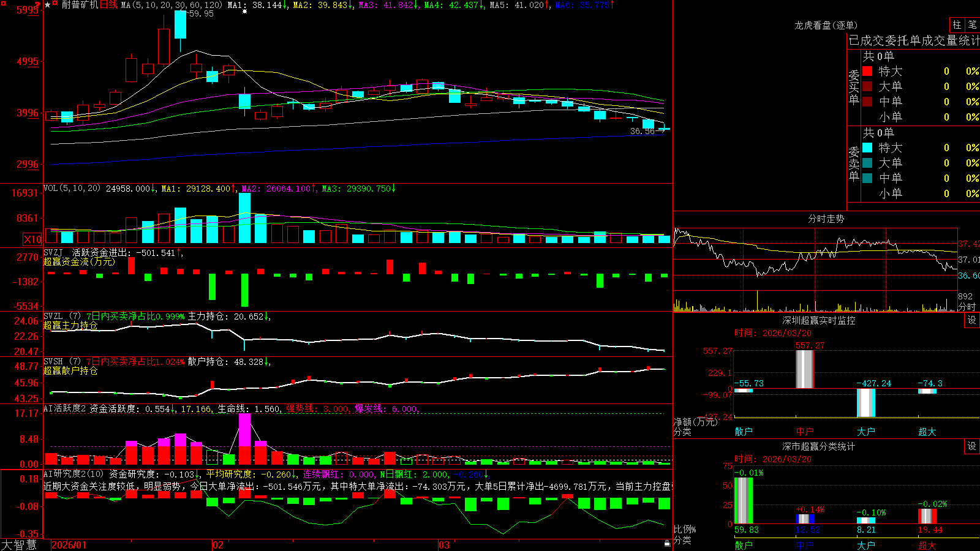Click the 19.44 超大 bar in 分类统计 chart
980x551 pixels.
(927, 516)
